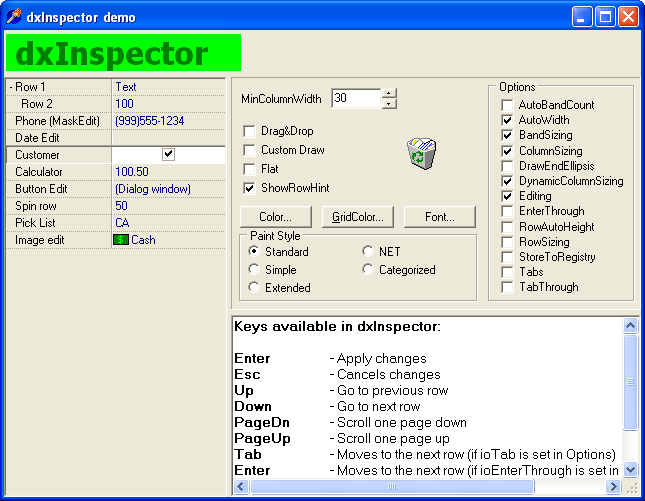Screen dimensions: 645x501
Task: Select the Image edit row label
Action: (x=39, y=240)
